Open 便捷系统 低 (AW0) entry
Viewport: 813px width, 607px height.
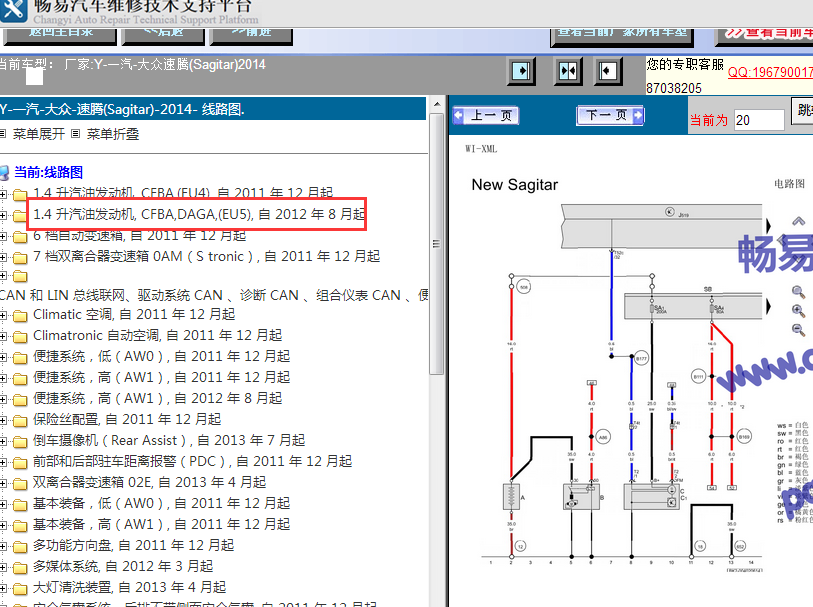(161, 356)
